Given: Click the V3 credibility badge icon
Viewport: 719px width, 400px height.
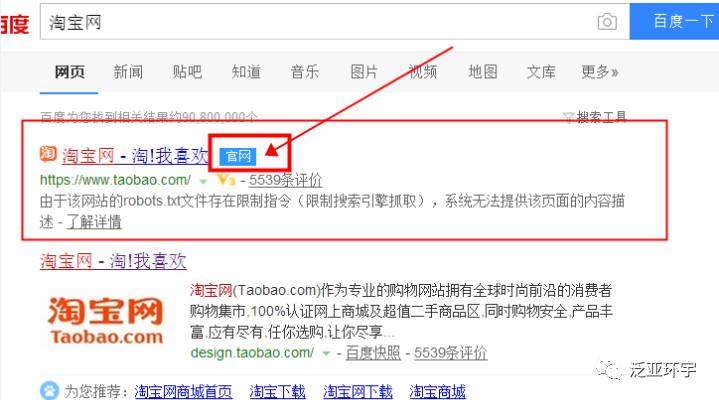Looking at the screenshot, I should point(225,180).
